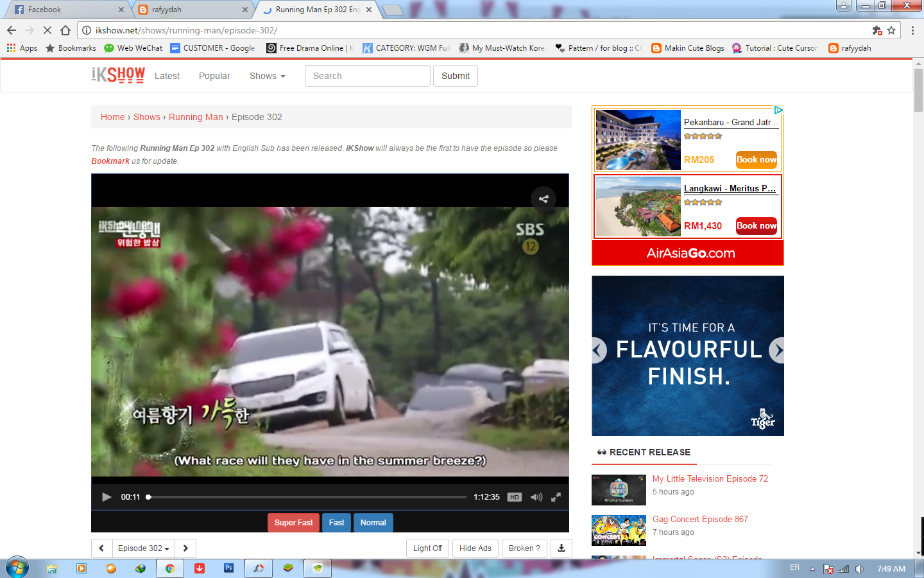Click the Submit search button
Image resolution: width=924 pixels, height=578 pixels.
pyautogui.click(x=456, y=76)
